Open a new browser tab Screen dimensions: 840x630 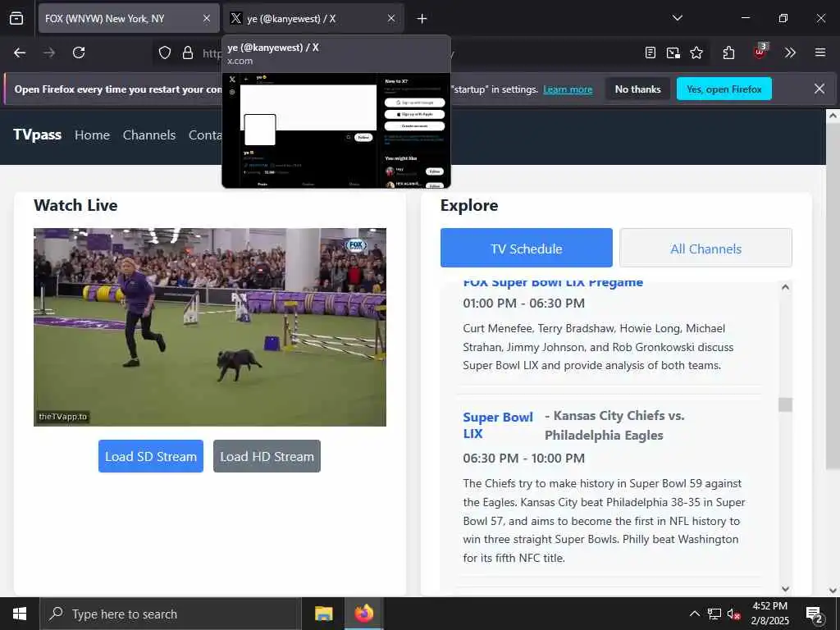point(422,19)
